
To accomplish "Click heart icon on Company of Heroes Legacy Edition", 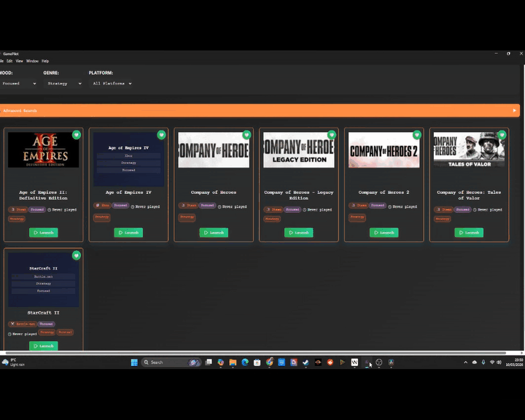I will [x=331, y=135].
